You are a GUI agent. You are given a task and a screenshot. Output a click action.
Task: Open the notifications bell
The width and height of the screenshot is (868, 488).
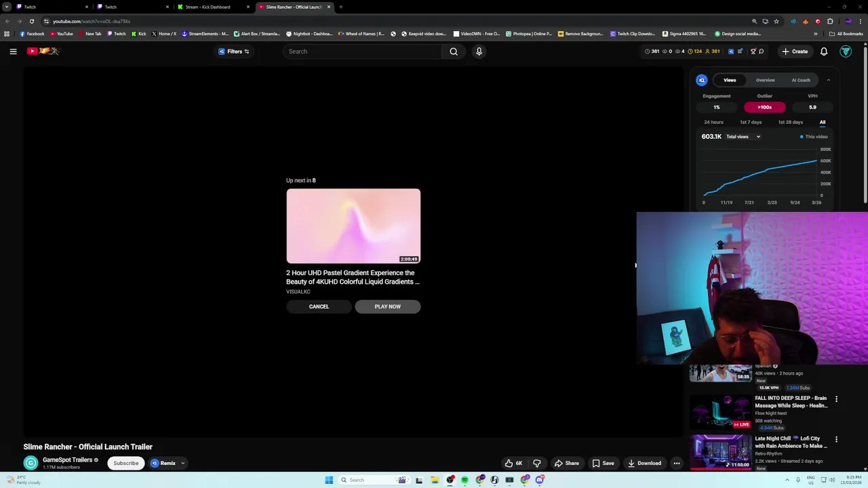click(824, 52)
